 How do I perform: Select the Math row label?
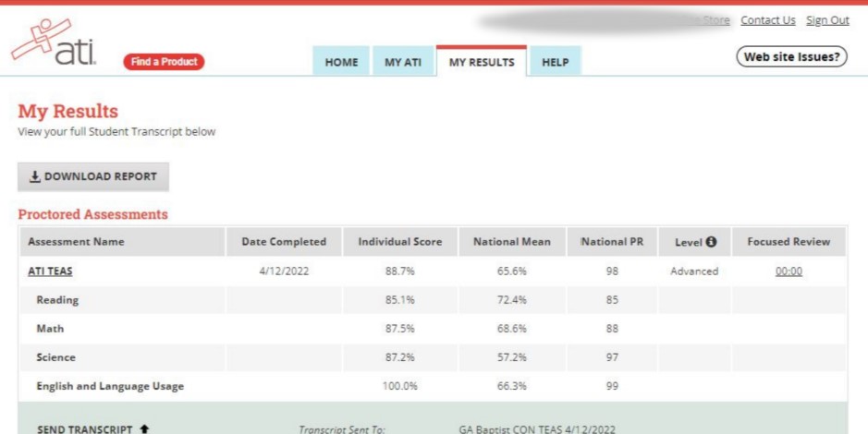[x=50, y=329]
